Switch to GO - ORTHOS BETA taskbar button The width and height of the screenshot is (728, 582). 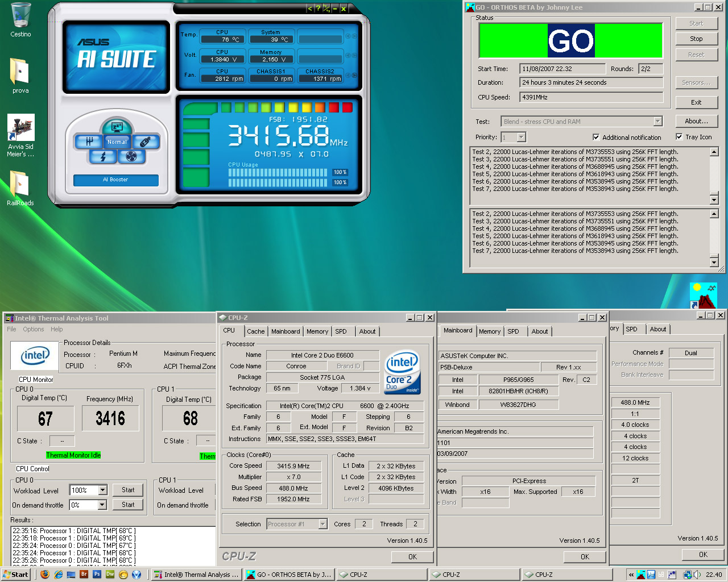(289, 575)
